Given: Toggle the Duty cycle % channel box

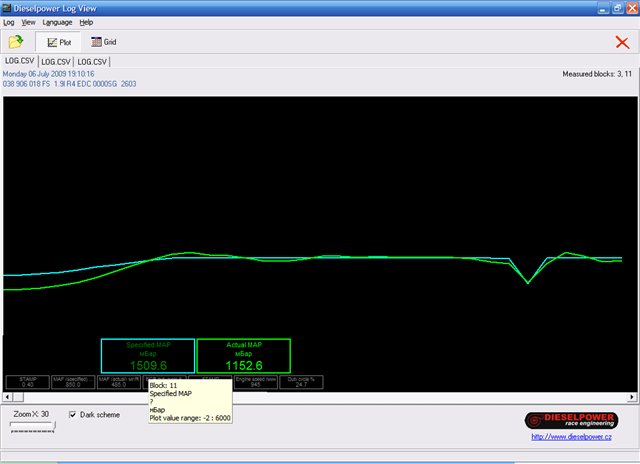Looking at the screenshot, I should pos(301,382).
